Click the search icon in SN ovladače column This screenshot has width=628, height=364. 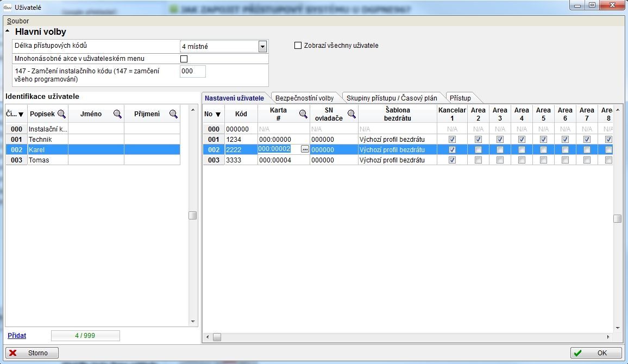[351, 114]
